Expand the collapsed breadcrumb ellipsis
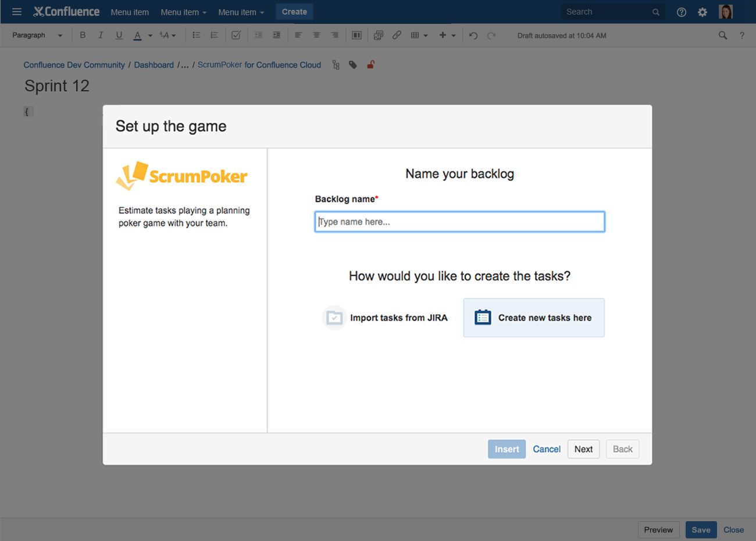The image size is (756, 541). tap(184, 65)
